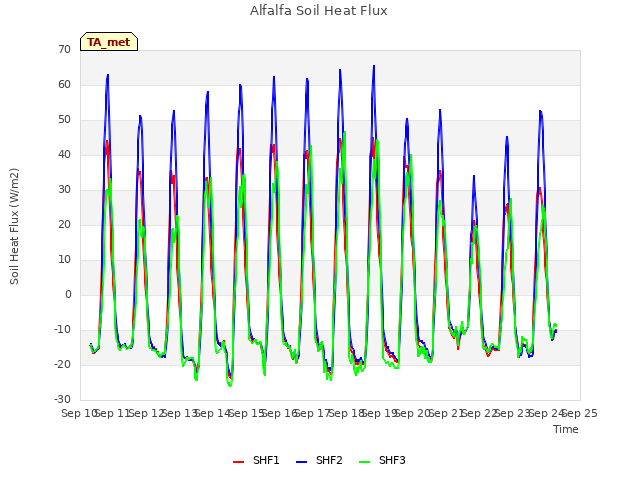
Task: Click the y-axis tick value 20
Action: point(64,224)
